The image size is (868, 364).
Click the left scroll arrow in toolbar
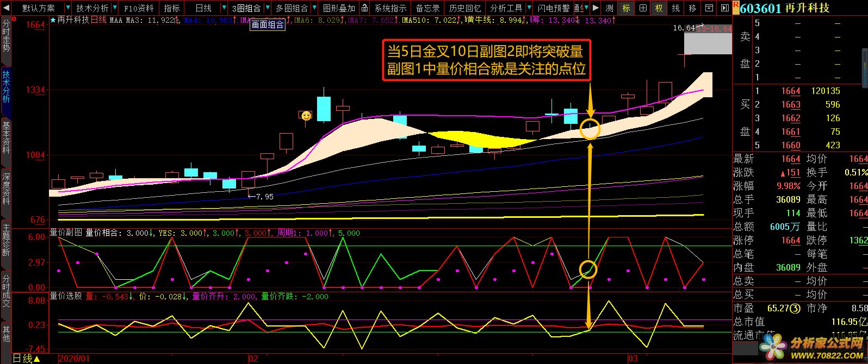coord(5,8)
